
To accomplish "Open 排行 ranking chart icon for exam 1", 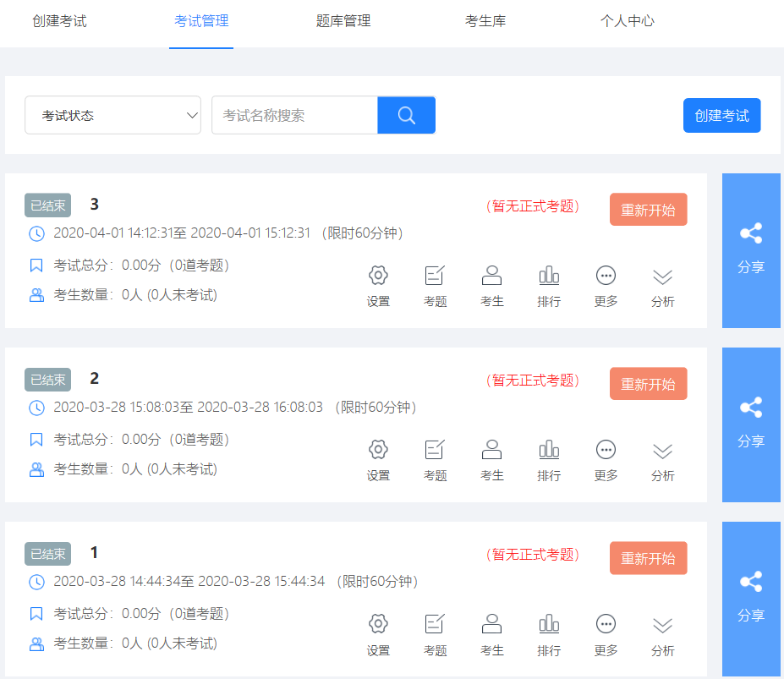I will click(549, 624).
